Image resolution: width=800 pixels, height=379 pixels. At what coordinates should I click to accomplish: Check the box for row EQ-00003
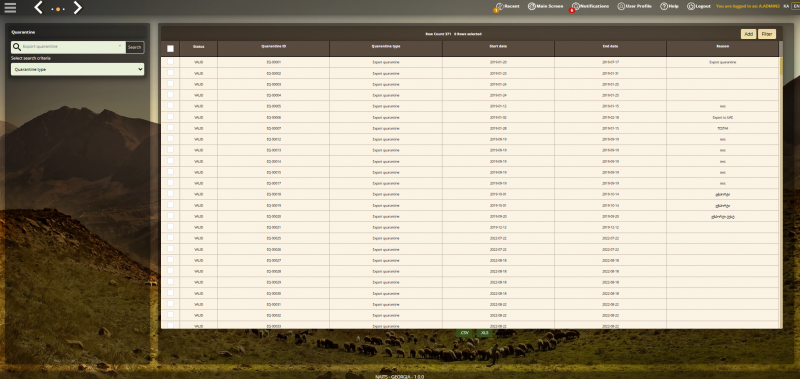coord(170,84)
